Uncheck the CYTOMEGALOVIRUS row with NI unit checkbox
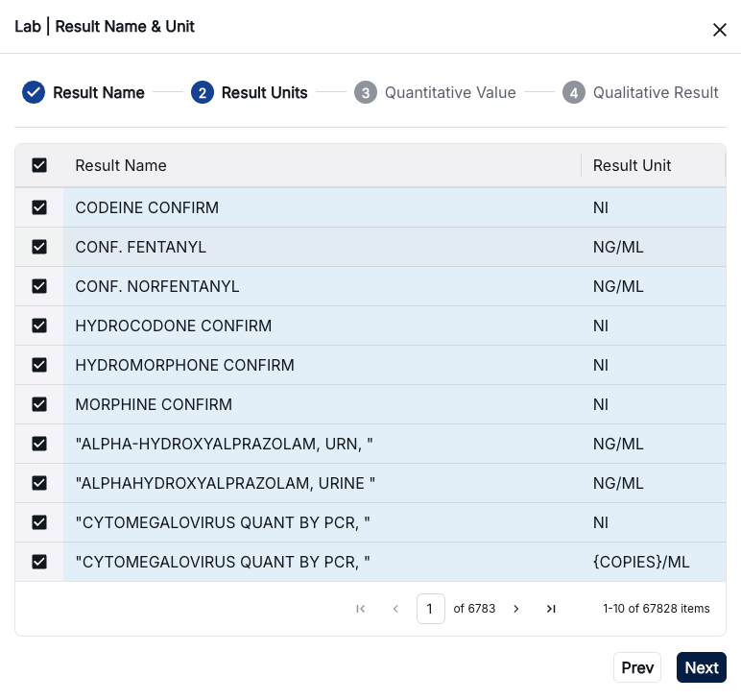This screenshot has width=741, height=700. pyautogui.click(x=39, y=522)
